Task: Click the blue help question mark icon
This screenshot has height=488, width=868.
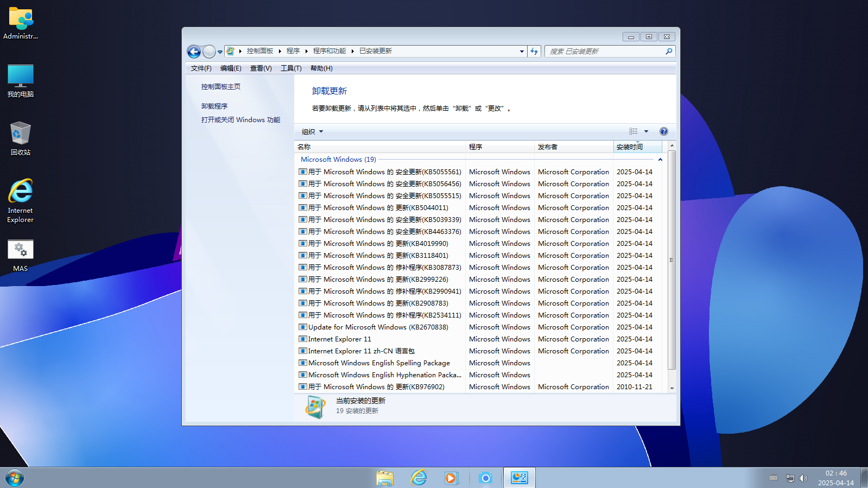Action: (663, 131)
